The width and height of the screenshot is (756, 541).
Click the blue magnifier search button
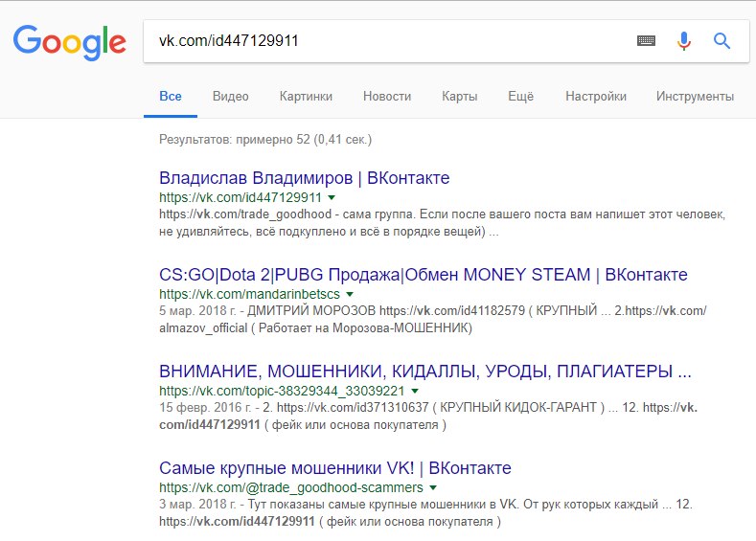tap(722, 41)
